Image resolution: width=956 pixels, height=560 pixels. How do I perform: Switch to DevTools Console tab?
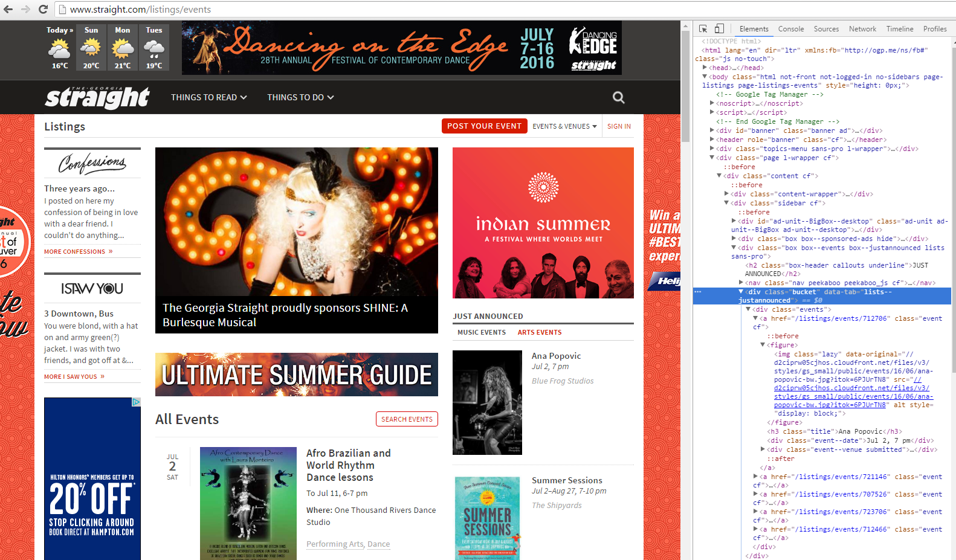tap(791, 29)
